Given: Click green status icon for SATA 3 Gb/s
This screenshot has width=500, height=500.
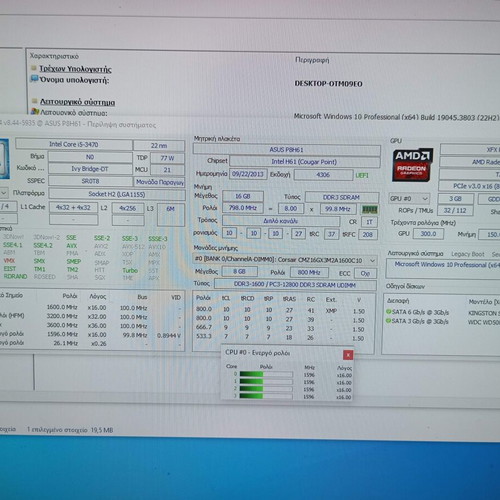Looking at the screenshot, I should pos(388,321).
